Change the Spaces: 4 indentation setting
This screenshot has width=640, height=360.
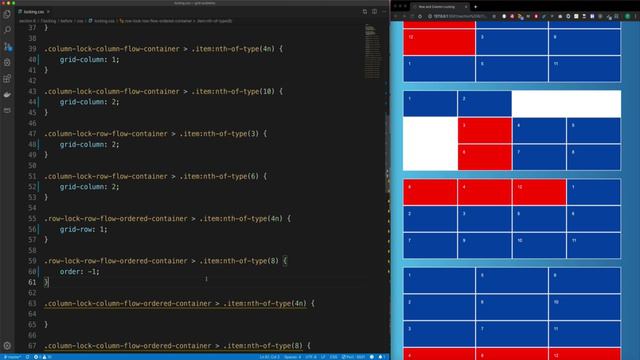292,357
